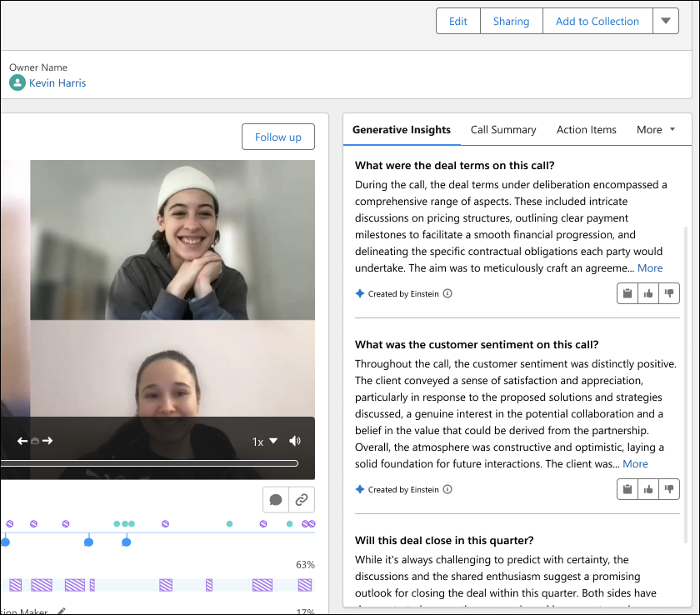
Task: Open the dropdown arrow next to Add to Collection
Action: click(666, 22)
